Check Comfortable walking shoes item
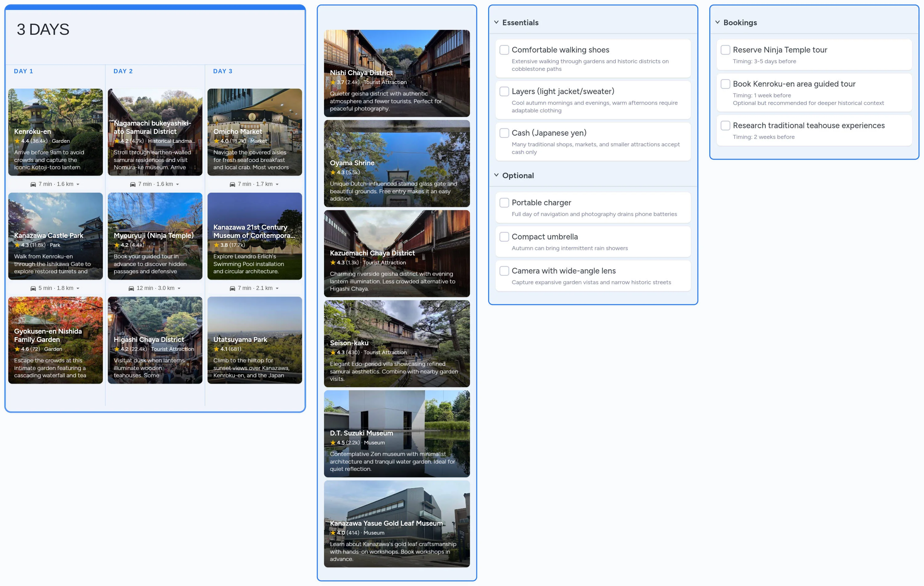 coord(504,50)
